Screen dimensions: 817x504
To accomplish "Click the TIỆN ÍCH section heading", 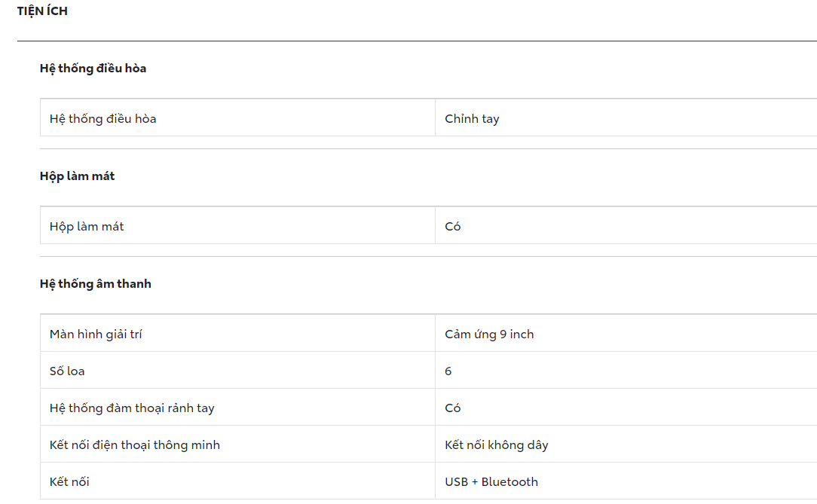I will point(42,11).
